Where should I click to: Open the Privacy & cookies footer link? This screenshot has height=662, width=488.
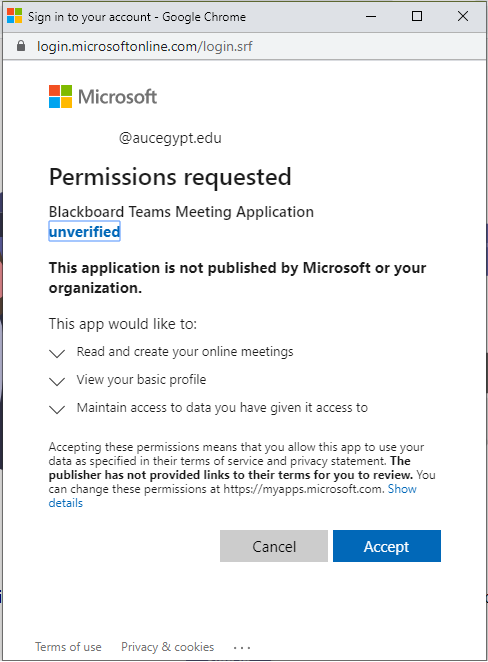[168, 647]
